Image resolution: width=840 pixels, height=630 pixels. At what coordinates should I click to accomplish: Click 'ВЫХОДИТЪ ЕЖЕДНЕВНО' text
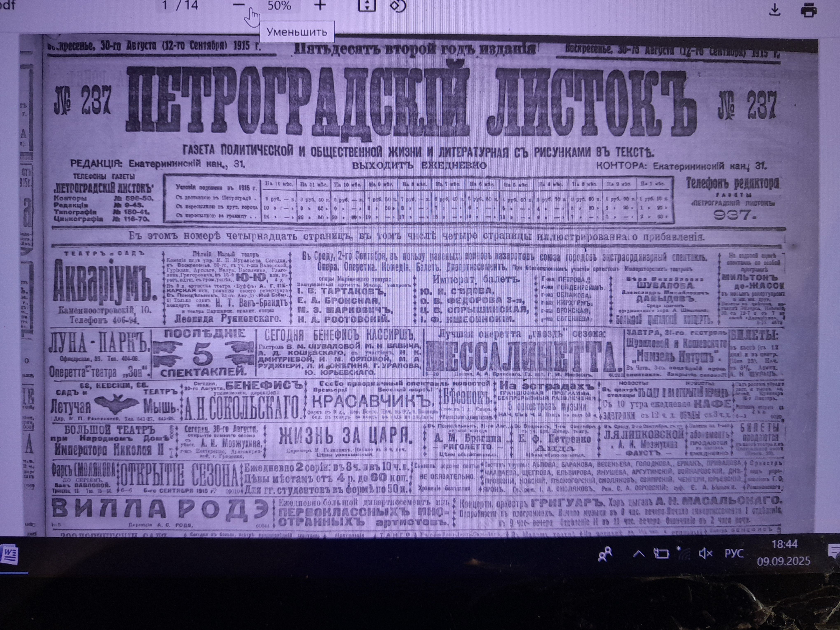pyautogui.click(x=419, y=165)
